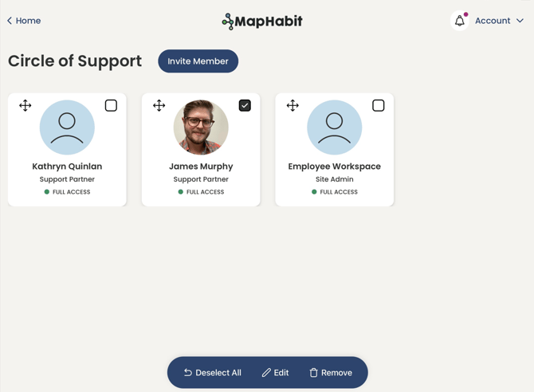Click the pencil Edit icon in bottom bar

pos(266,372)
